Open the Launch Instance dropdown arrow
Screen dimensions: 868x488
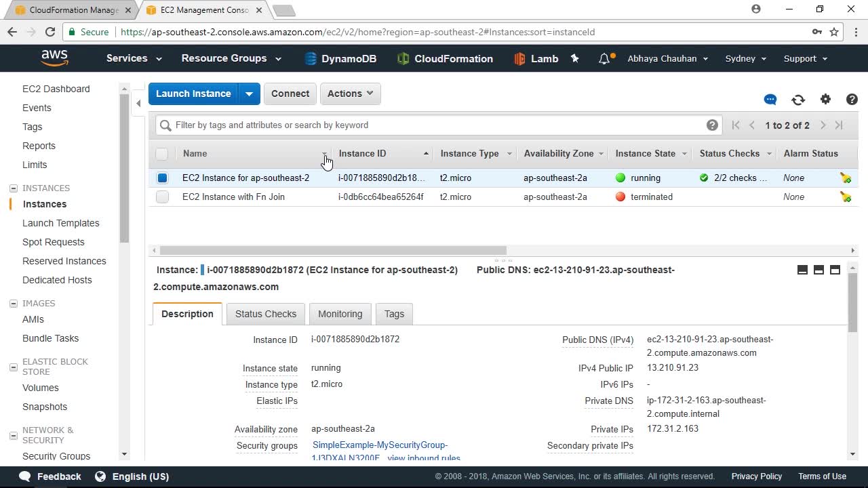249,94
